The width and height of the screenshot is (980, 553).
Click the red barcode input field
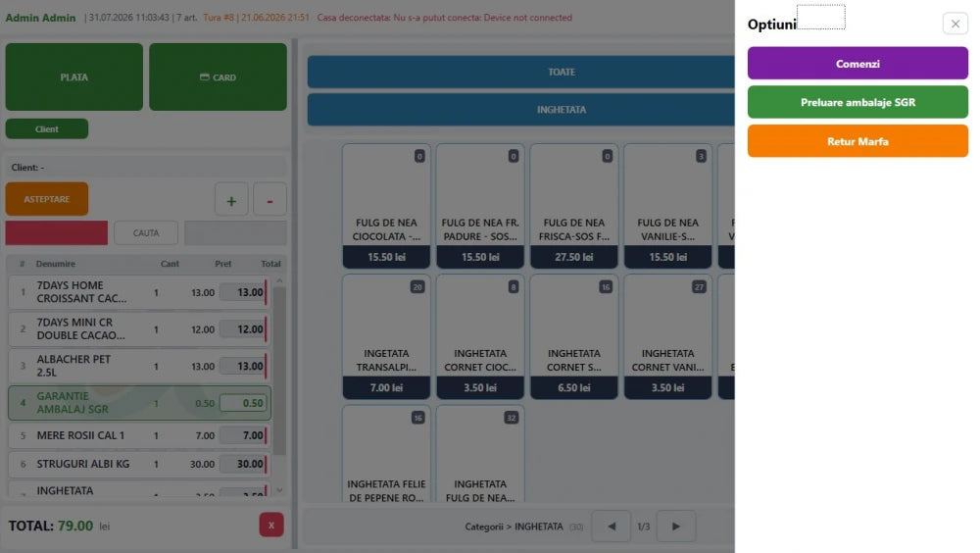pos(56,232)
